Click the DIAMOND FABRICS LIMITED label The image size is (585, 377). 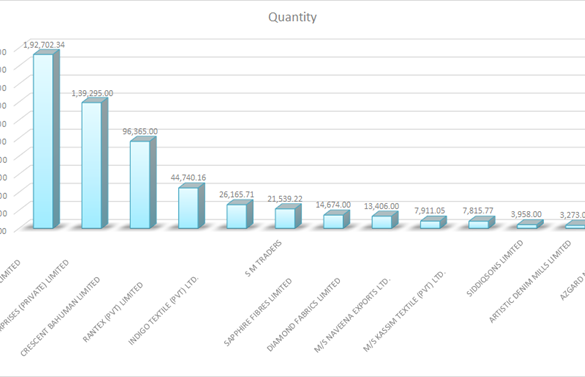coord(304,315)
